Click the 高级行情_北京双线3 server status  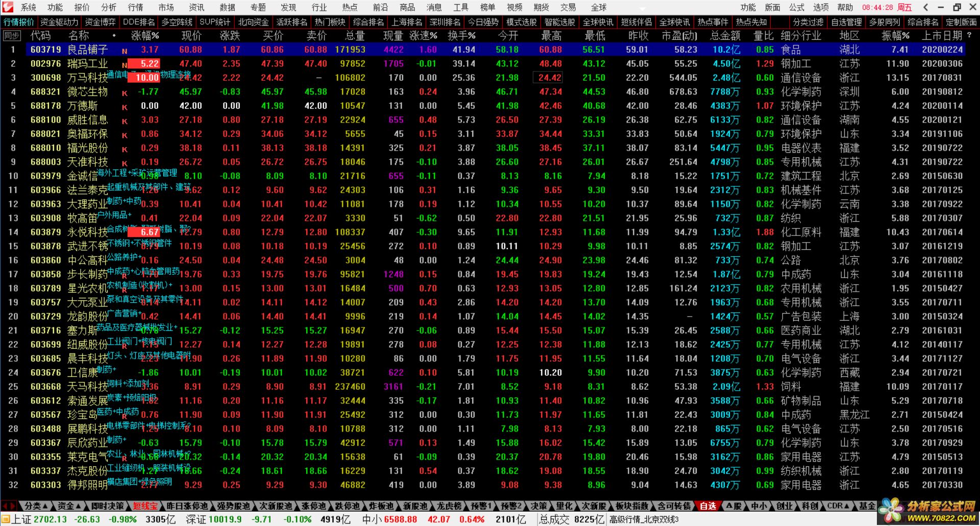[644, 519]
